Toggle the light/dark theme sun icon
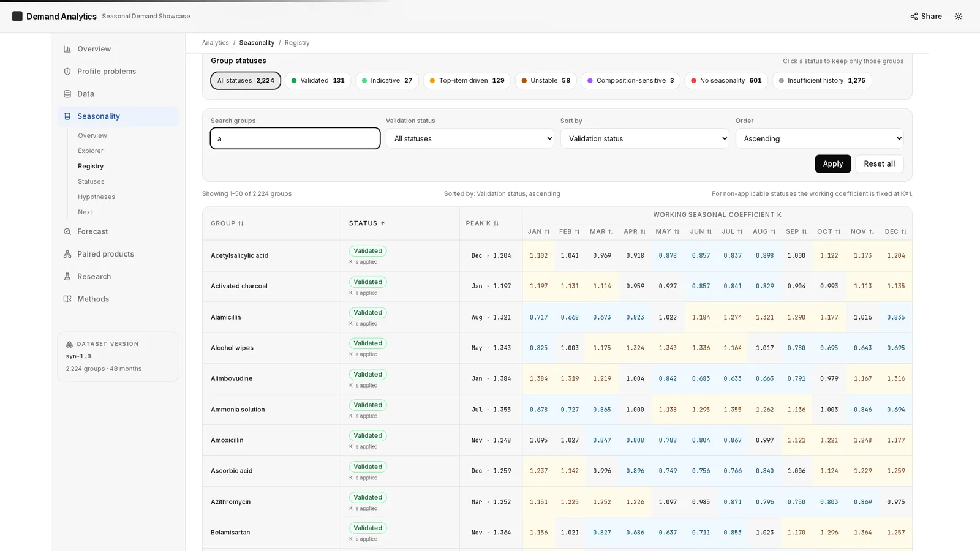 click(x=959, y=17)
